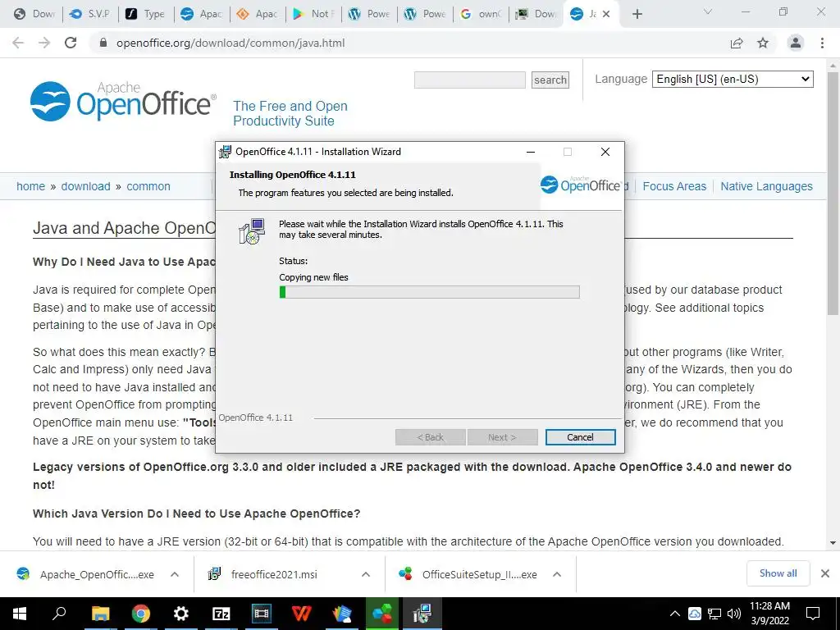Follow the common breadcrumb link

[148, 186]
